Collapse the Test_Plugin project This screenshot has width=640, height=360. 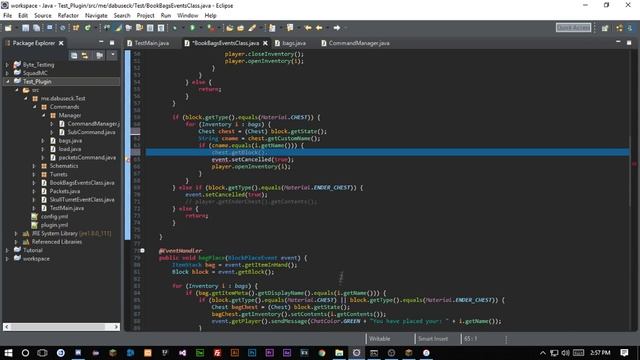point(7,82)
